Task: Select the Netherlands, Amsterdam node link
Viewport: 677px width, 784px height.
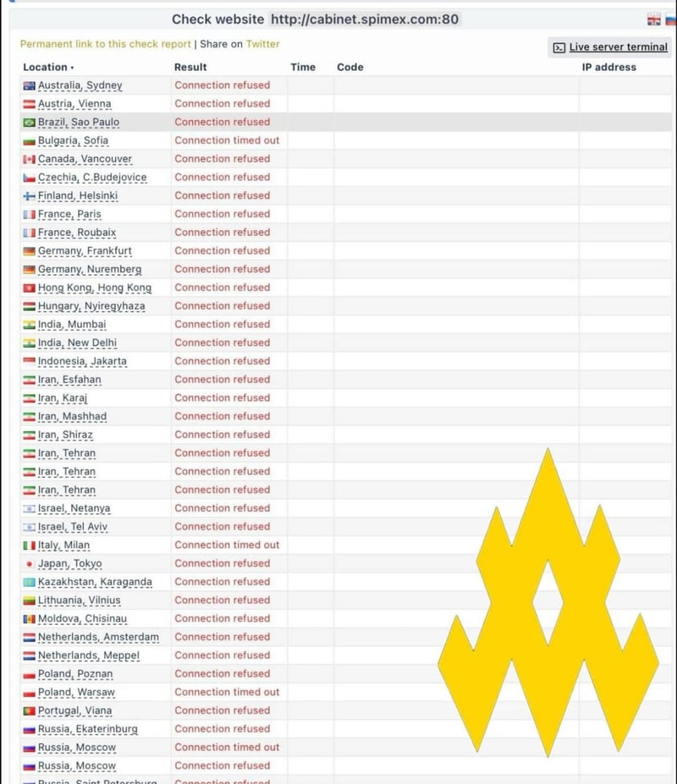Action: click(98, 637)
